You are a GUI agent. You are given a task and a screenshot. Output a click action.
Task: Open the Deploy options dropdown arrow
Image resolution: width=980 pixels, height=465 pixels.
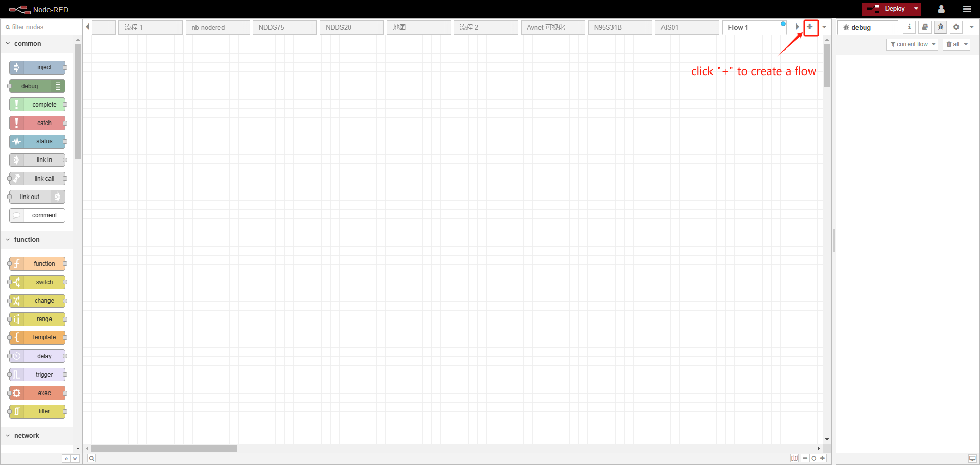916,9
